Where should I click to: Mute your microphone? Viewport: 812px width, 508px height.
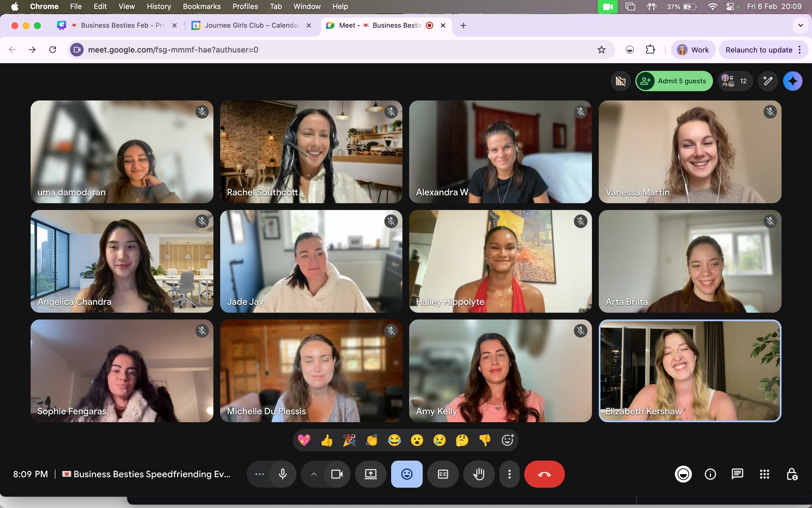[x=283, y=474]
